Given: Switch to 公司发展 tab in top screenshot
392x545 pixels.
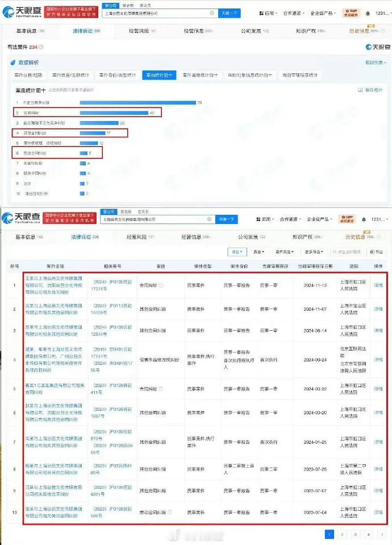Looking at the screenshot, I should tap(255, 31).
